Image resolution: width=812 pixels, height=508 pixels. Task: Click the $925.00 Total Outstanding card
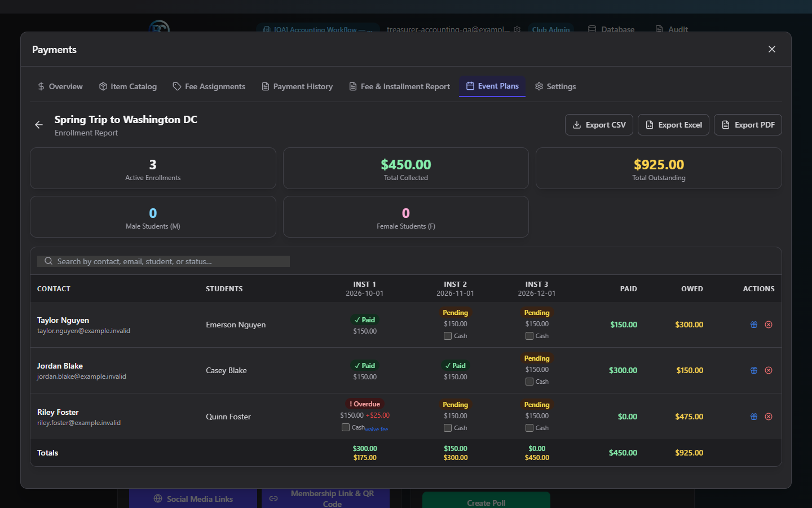659,168
